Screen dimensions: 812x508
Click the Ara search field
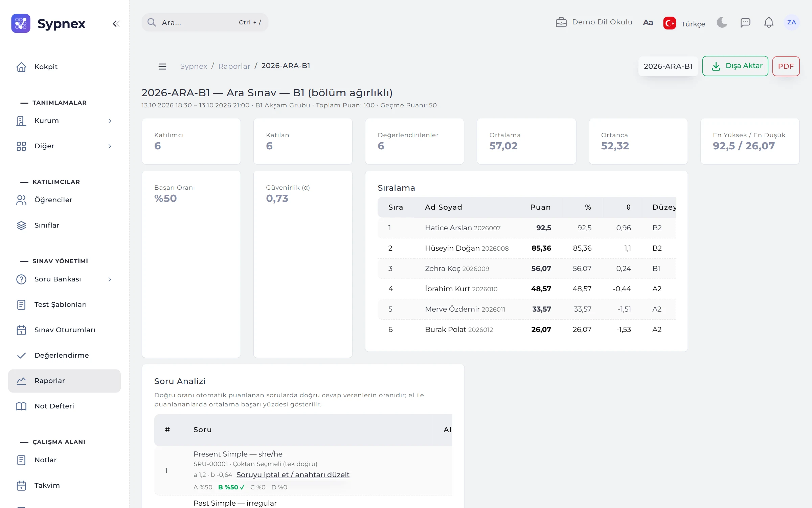[x=205, y=22]
